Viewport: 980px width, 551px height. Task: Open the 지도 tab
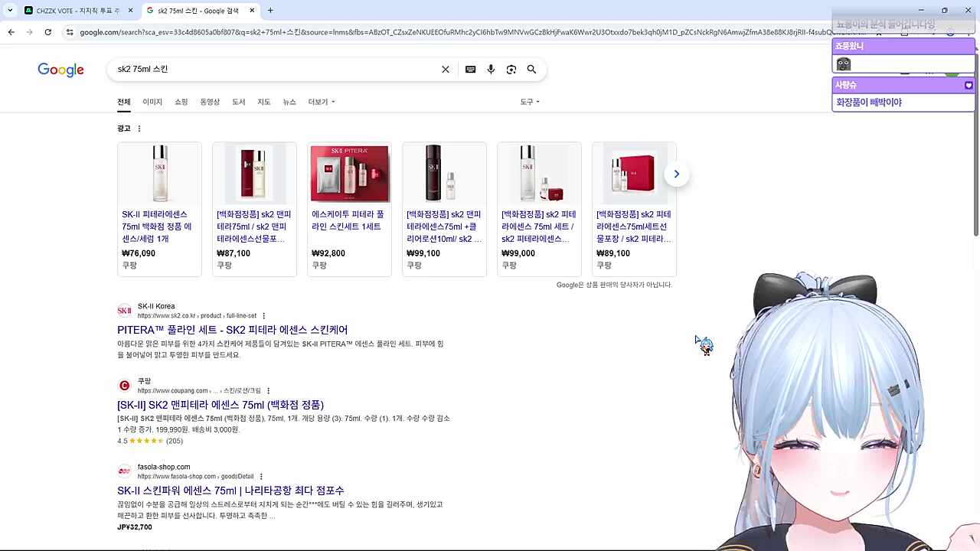tap(264, 102)
